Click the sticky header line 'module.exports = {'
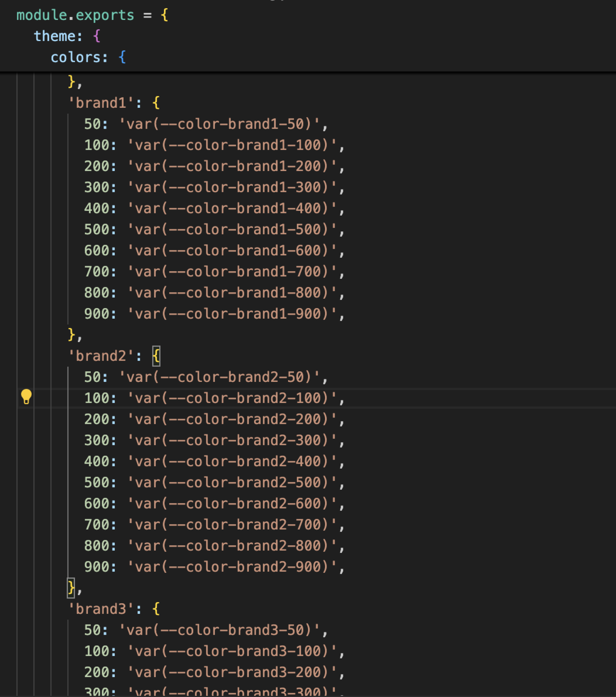Screen dimensions: 616x697 coord(92,15)
